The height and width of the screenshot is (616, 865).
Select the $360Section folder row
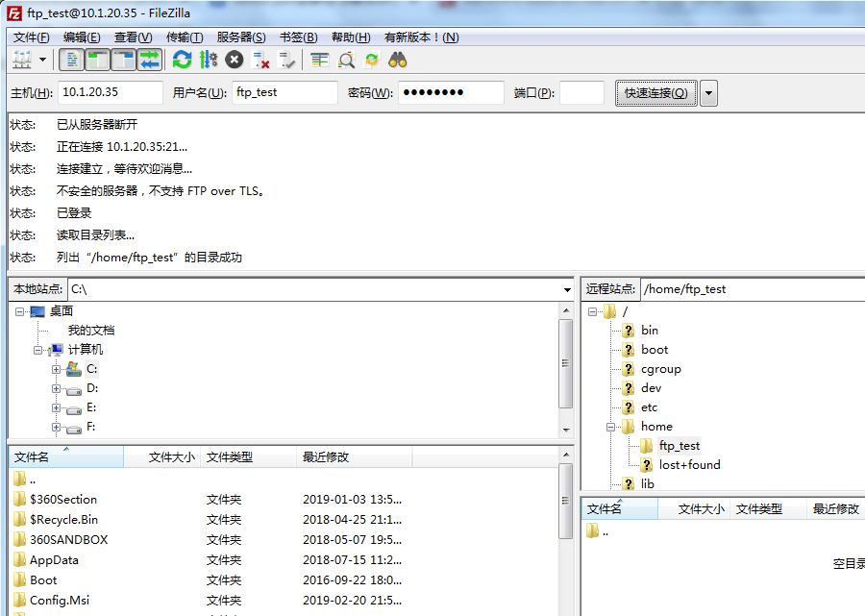[284, 500]
